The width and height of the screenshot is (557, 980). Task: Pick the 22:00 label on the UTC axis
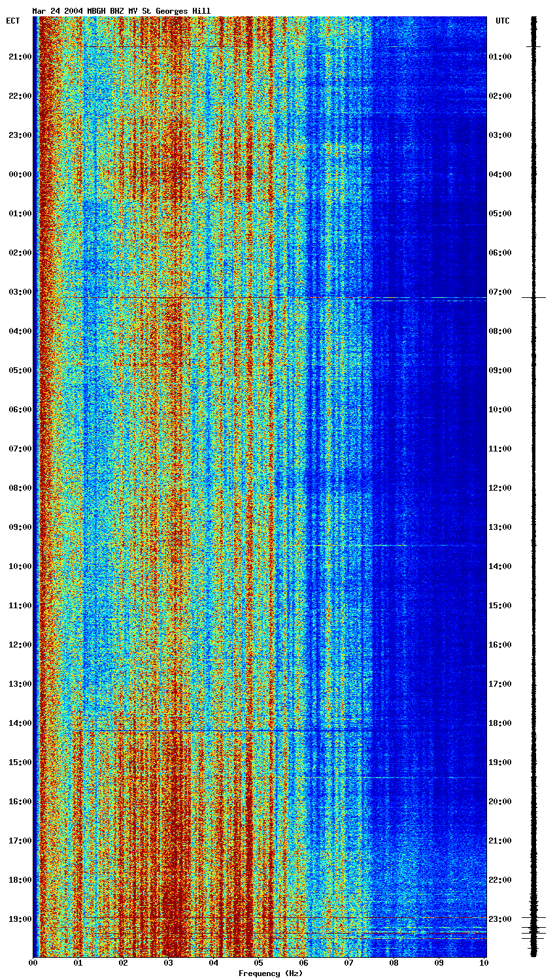pyautogui.click(x=499, y=880)
